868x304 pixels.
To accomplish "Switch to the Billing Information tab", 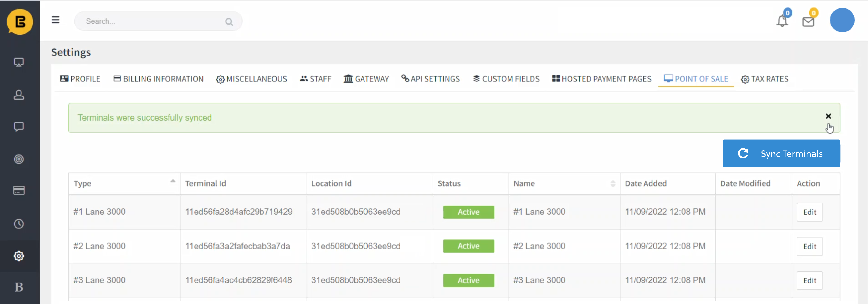I will [x=158, y=79].
